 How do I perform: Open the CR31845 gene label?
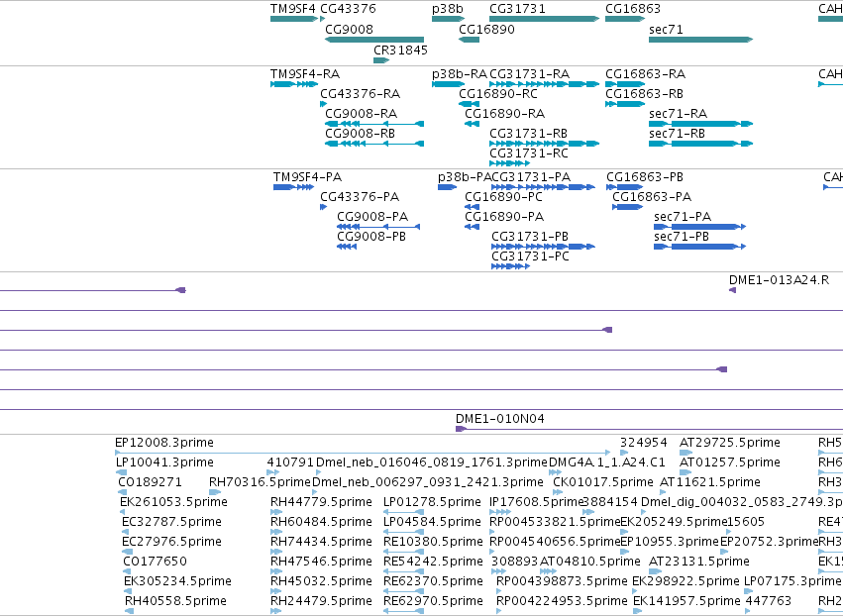point(400,50)
